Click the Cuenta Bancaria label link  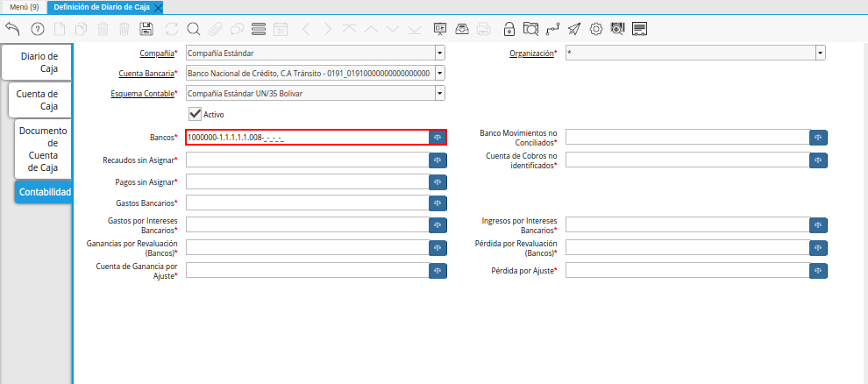pyautogui.click(x=146, y=73)
